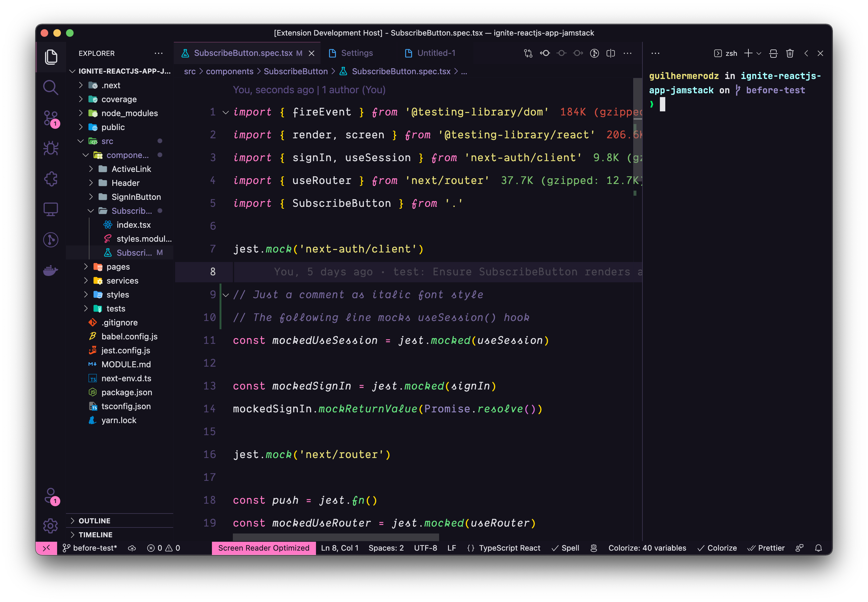868x602 pixels.
Task: Open Explorer Views and More Actions ellipsis
Action: pyautogui.click(x=158, y=53)
